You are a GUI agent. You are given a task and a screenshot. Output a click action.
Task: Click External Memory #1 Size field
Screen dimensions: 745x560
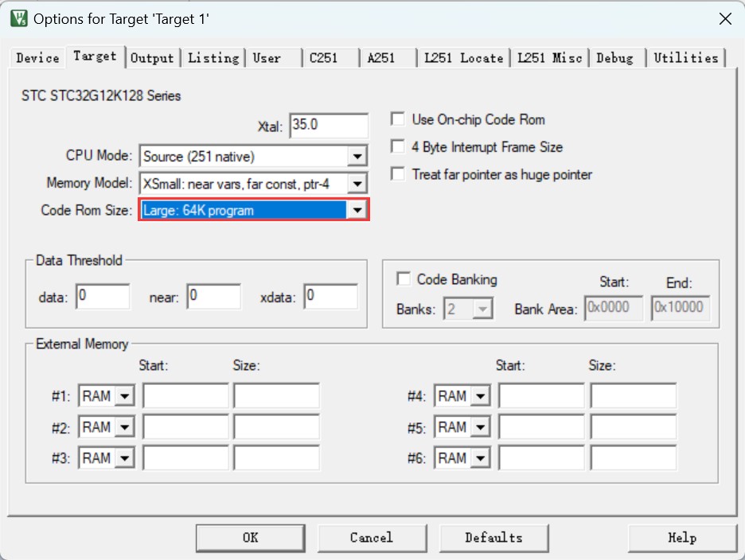(276, 395)
